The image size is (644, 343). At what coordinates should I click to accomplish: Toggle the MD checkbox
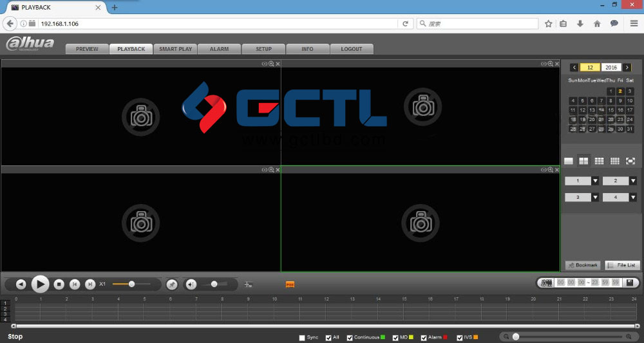395,338
